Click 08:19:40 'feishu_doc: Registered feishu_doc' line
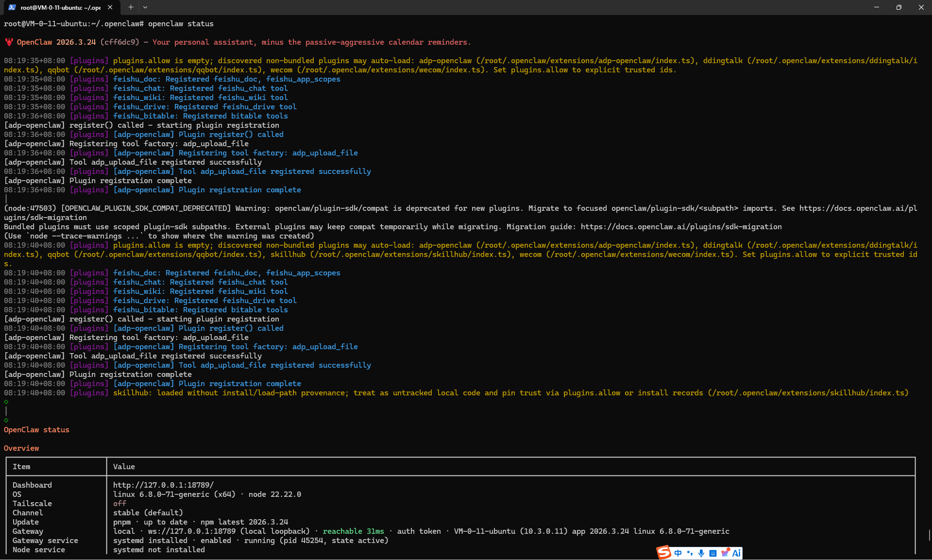 click(x=172, y=273)
